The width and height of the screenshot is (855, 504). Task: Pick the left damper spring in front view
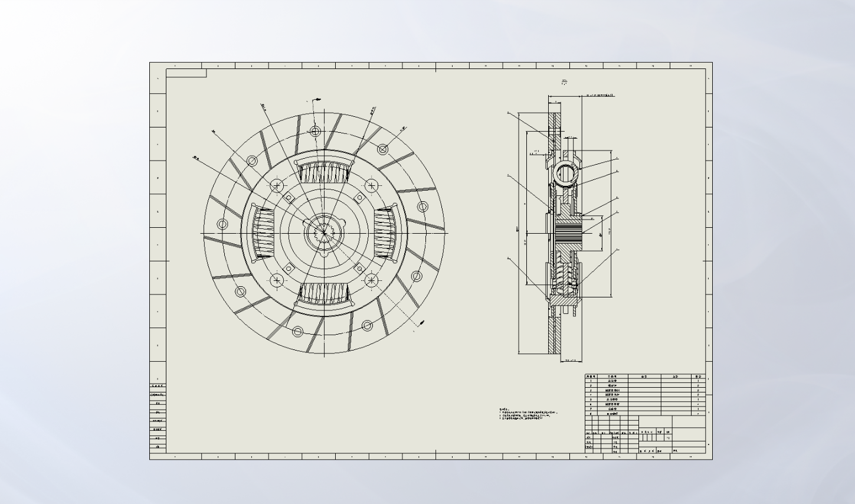click(x=264, y=233)
